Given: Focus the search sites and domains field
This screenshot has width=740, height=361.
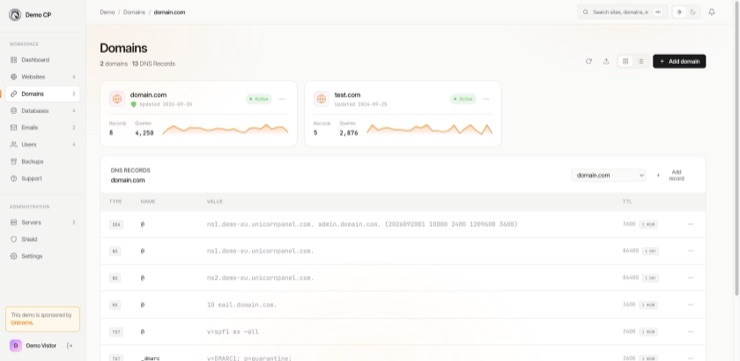Looking at the screenshot, I should tap(622, 12).
